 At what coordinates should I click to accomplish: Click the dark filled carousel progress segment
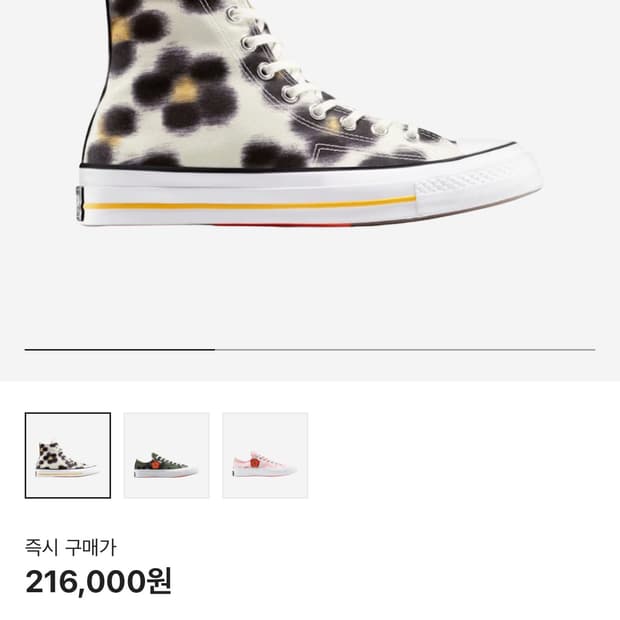pyautogui.click(x=120, y=349)
